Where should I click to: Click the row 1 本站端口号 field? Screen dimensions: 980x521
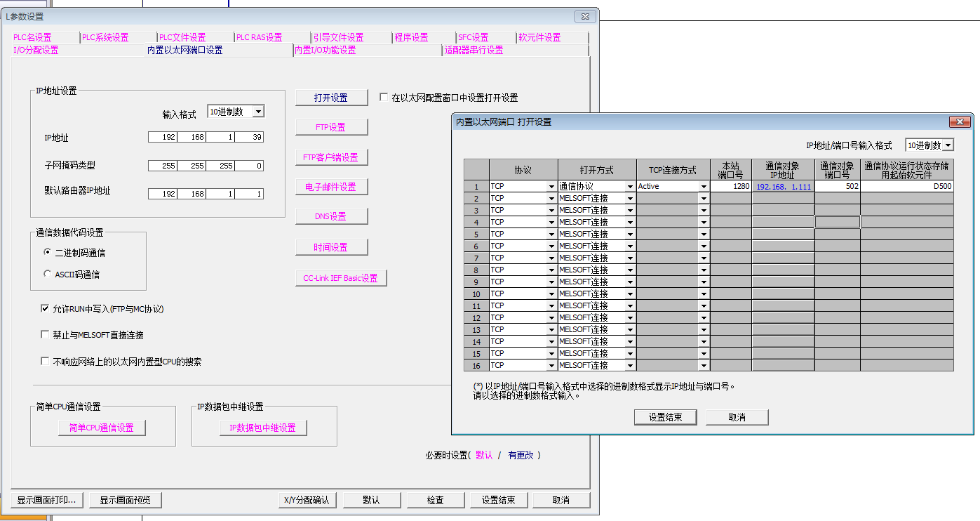pyautogui.click(x=730, y=187)
